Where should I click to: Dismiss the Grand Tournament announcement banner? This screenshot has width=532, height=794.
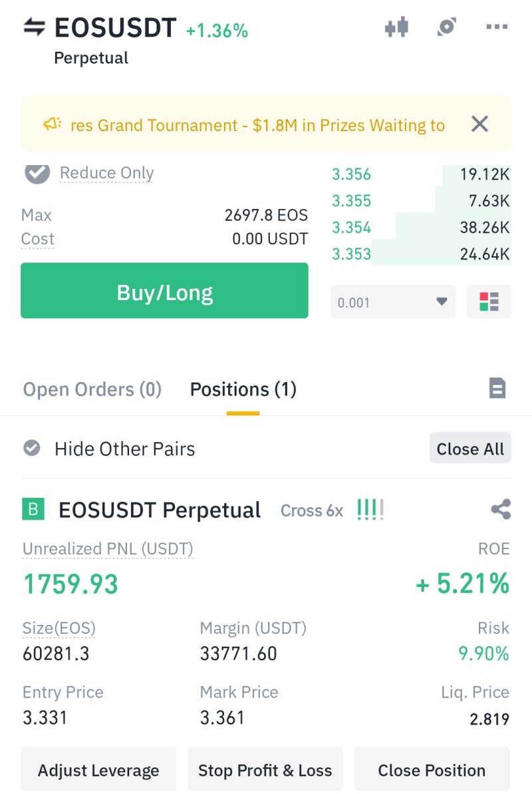pos(479,124)
